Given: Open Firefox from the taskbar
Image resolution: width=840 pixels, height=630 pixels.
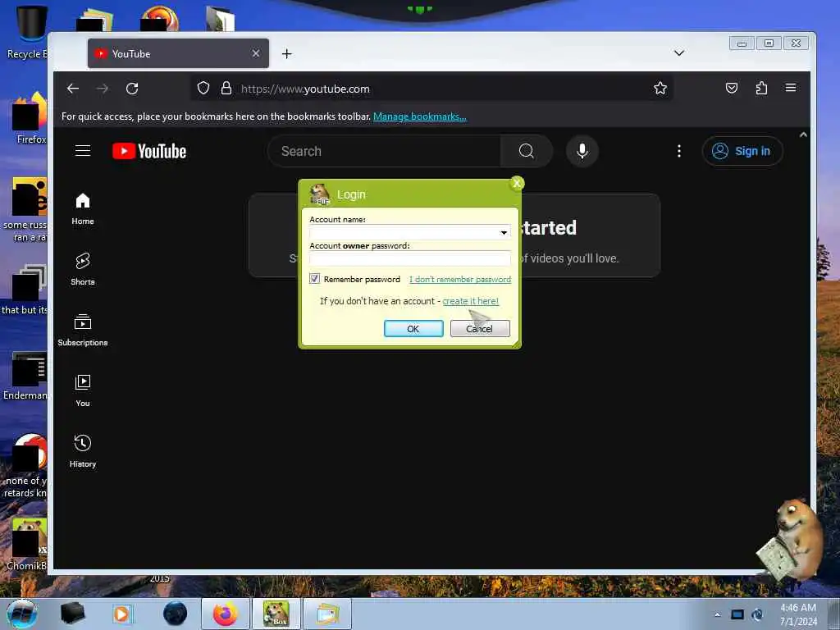Looking at the screenshot, I should 225,614.
